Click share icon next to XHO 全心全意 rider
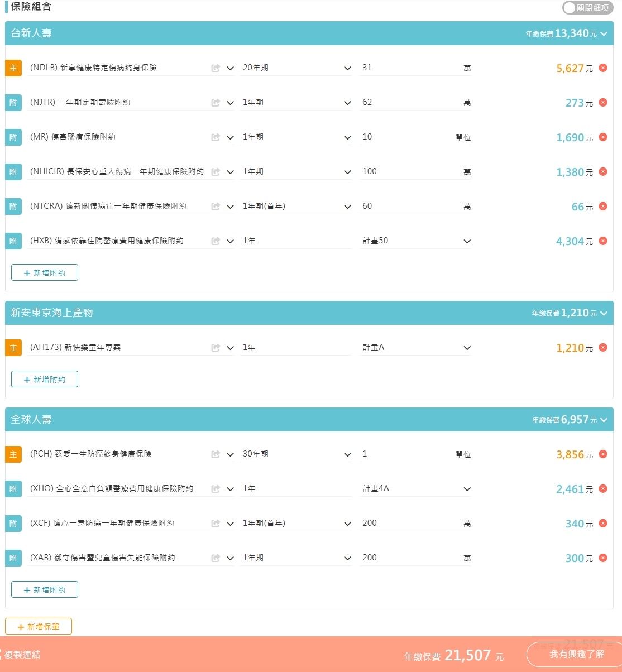This screenshot has height=672, width=622. pyautogui.click(x=216, y=489)
